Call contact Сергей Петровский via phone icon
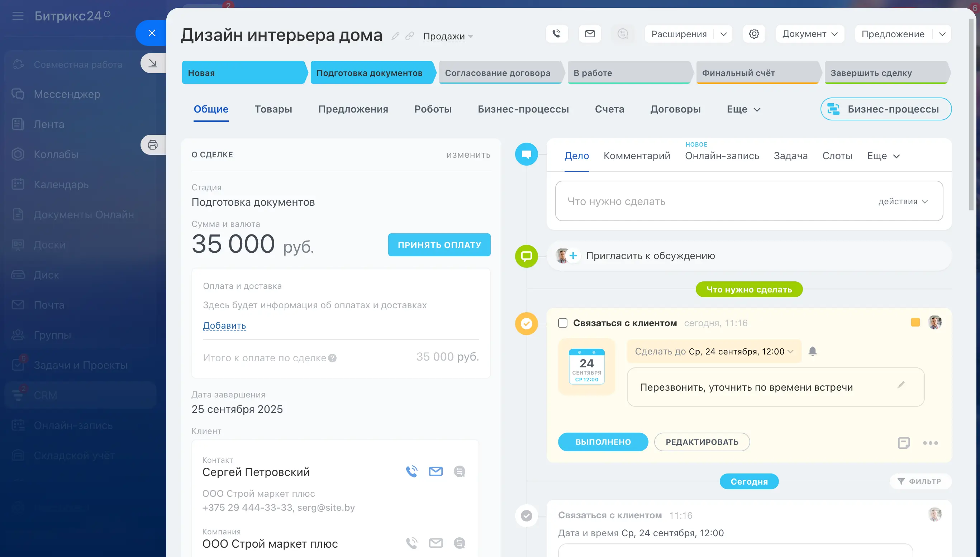 pyautogui.click(x=411, y=471)
